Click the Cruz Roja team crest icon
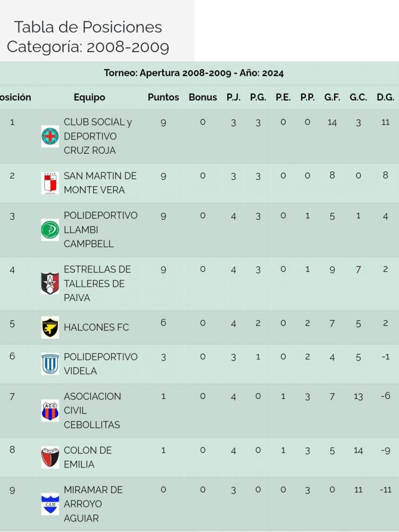The height and width of the screenshot is (532, 399). (50, 136)
